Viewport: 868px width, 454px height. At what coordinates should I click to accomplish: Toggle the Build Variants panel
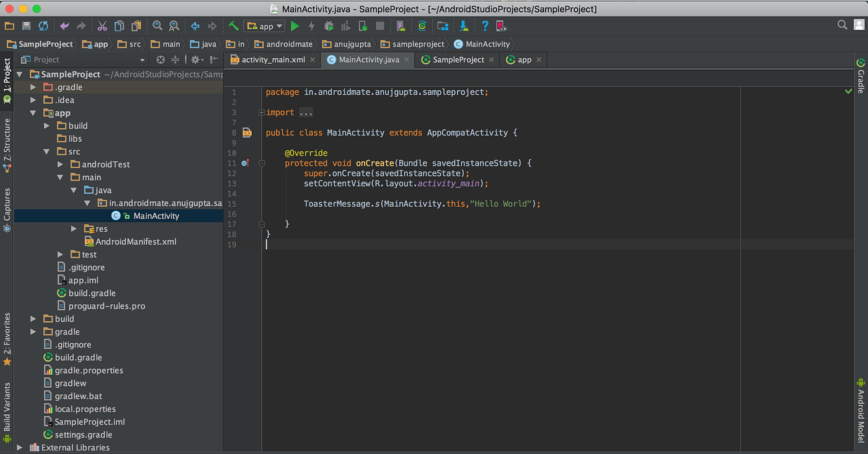[7, 410]
